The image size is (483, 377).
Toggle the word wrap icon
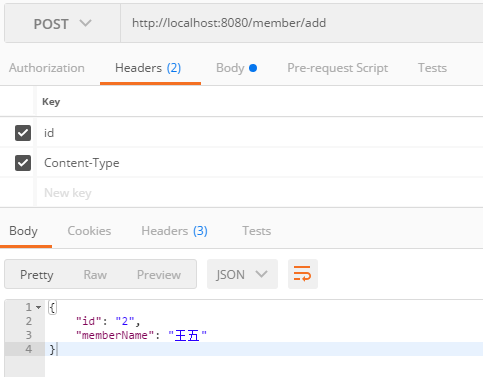coord(303,274)
